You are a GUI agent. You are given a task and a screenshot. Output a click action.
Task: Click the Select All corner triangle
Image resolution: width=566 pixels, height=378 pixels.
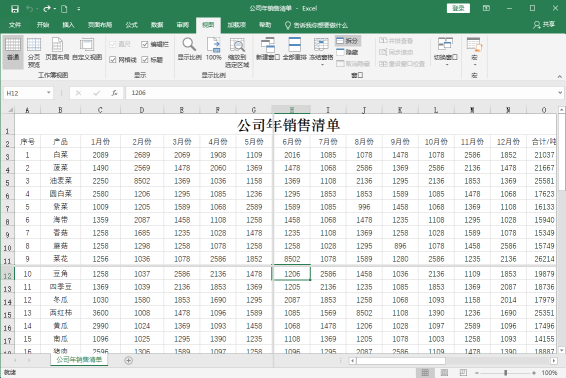[x=9, y=109]
